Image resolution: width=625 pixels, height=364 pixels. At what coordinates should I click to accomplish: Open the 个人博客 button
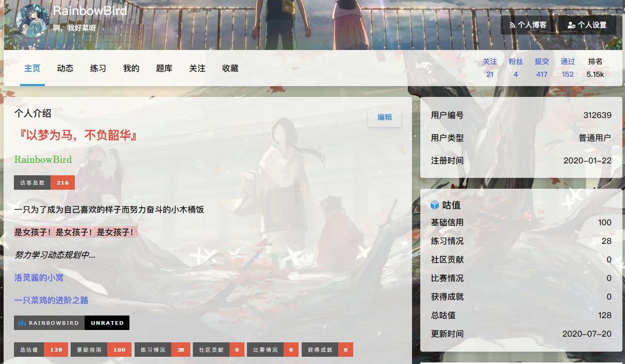(528, 25)
